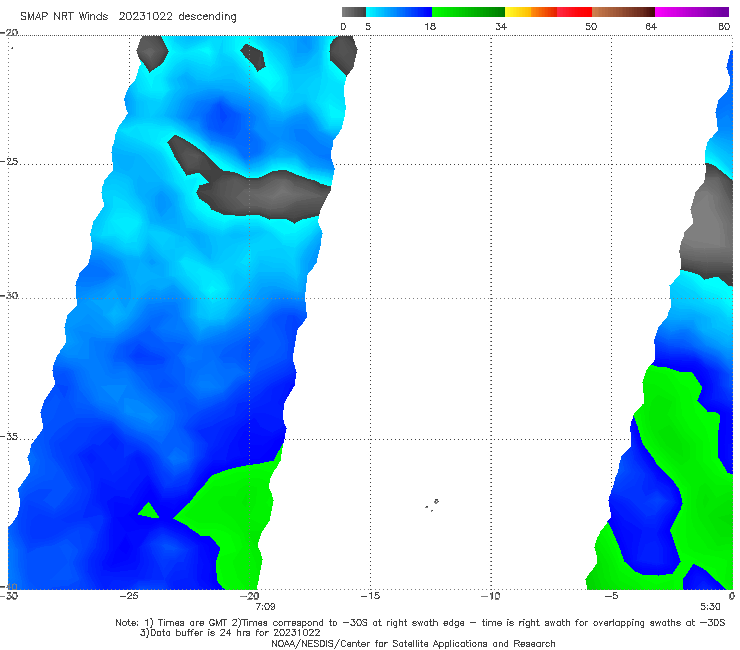Click the latitude label '-25' on left axis

click(x=9, y=162)
